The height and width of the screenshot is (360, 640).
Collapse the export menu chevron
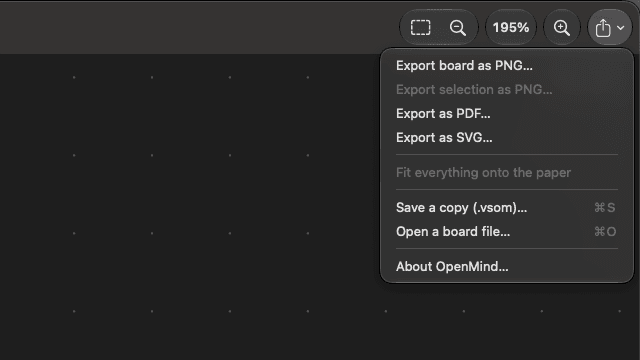pyautogui.click(x=621, y=28)
